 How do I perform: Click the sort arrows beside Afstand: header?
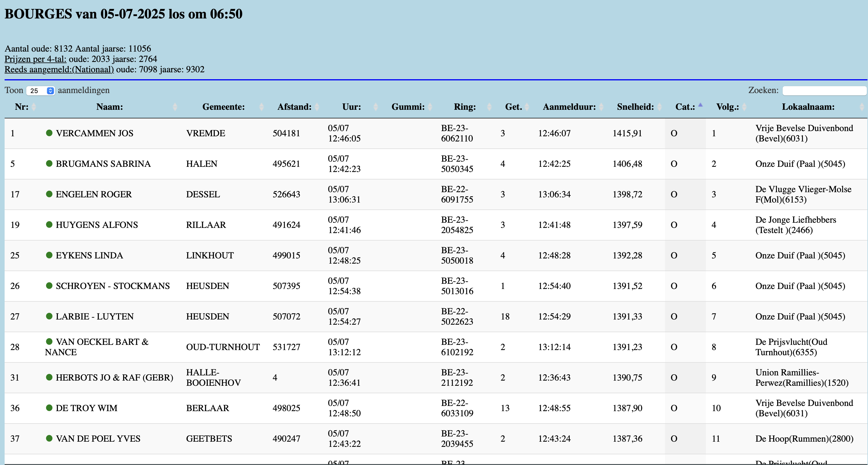pos(317,107)
